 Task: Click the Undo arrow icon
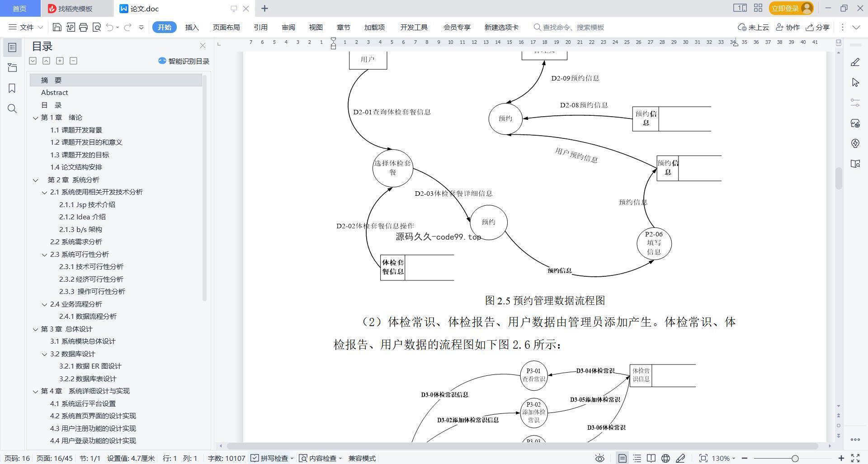[x=110, y=27]
